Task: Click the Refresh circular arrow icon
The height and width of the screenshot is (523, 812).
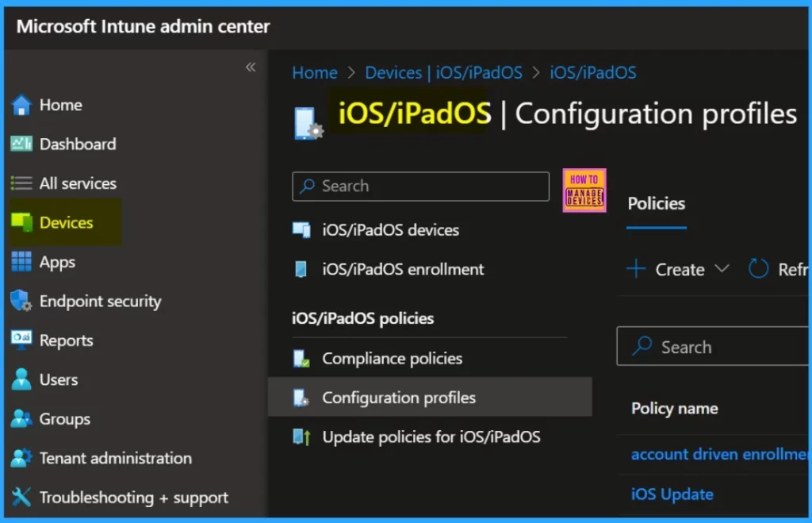Action: [758, 269]
